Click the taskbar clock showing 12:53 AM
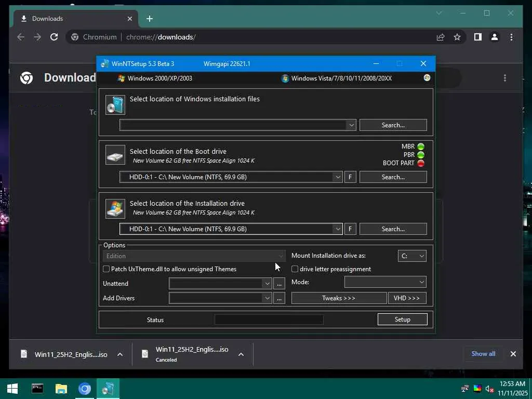This screenshot has width=532, height=399. 512,389
